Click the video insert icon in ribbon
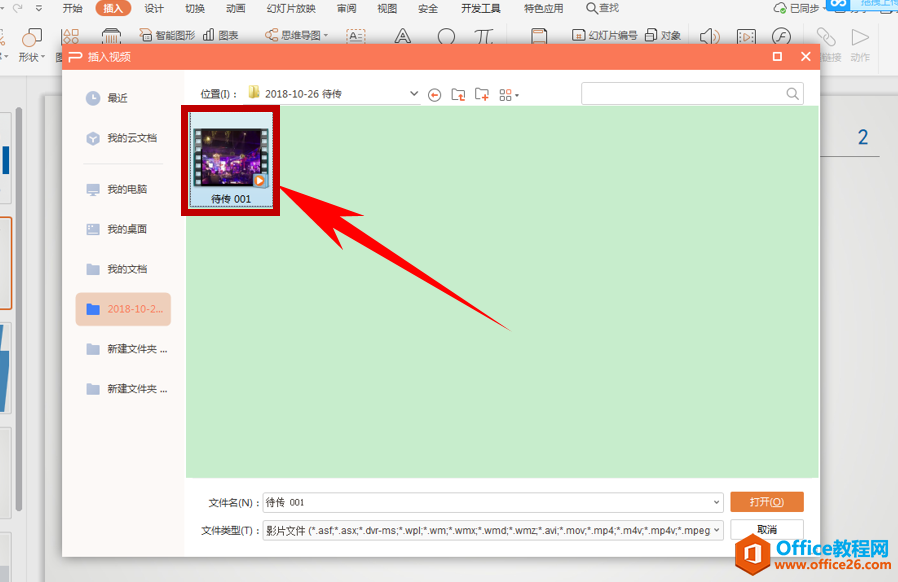This screenshot has width=898, height=582. pyautogui.click(x=746, y=37)
